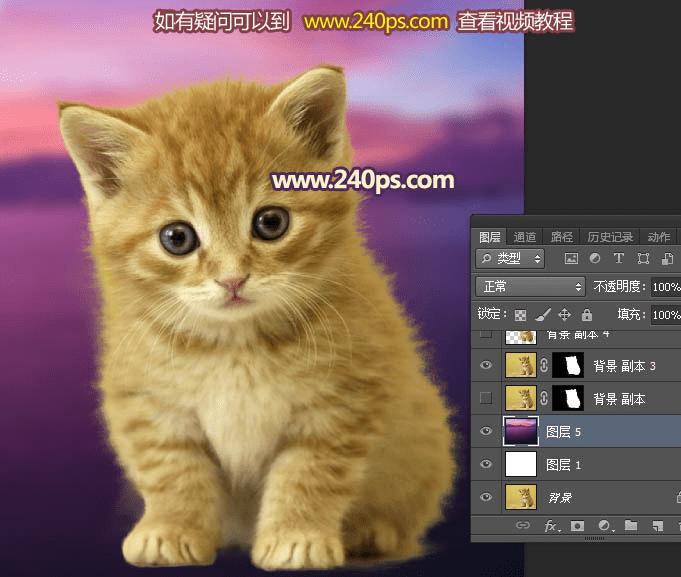Click the 填充 label

631,314
